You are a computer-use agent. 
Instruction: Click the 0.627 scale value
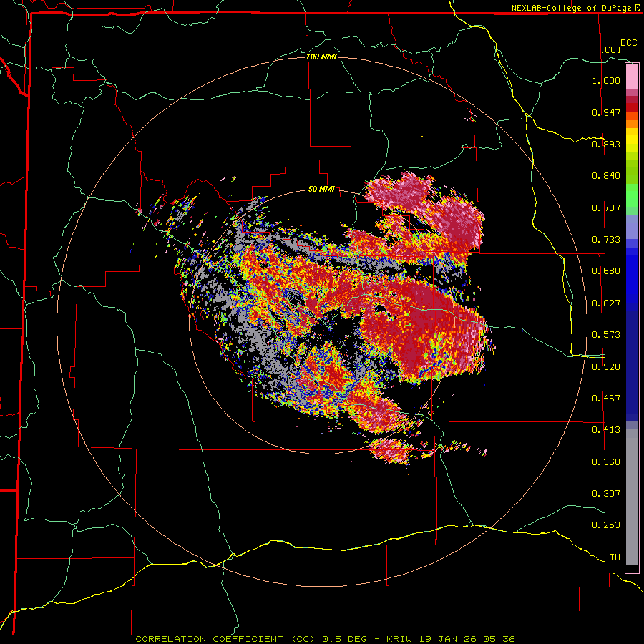click(x=606, y=303)
